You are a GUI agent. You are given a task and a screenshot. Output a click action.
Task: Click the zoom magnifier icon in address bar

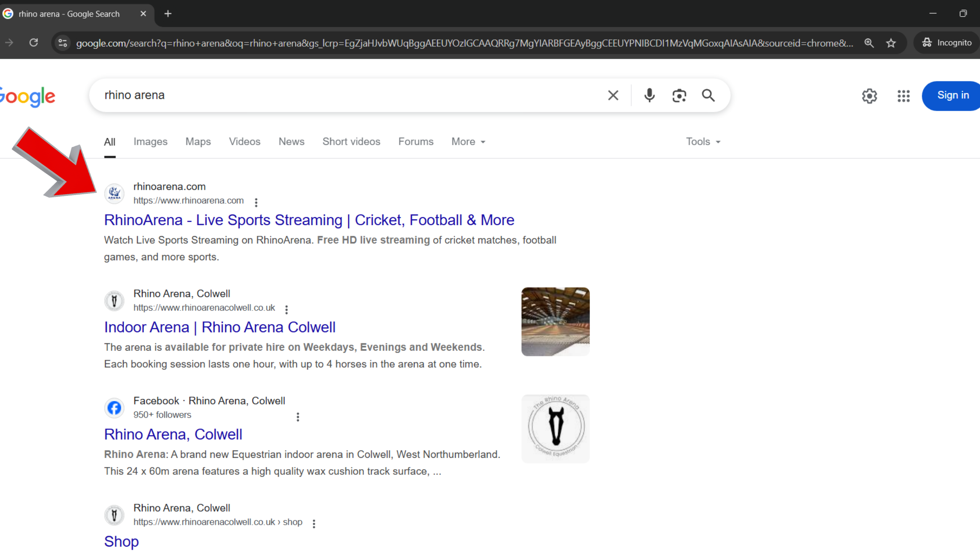pos(869,43)
